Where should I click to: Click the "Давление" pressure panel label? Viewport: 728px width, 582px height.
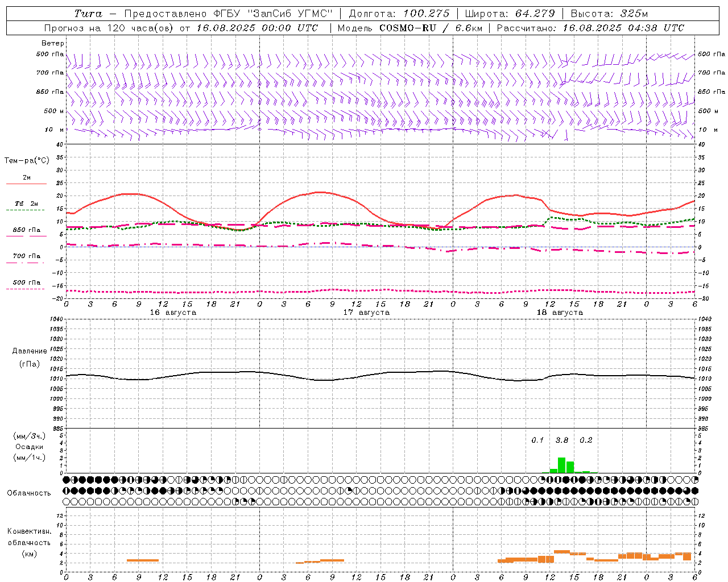click(30, 351)
